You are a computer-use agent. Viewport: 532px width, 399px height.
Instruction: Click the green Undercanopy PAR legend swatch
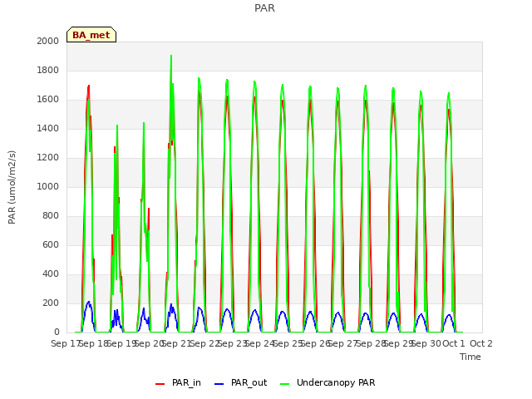pyautogui.click(x=285, y=384)
